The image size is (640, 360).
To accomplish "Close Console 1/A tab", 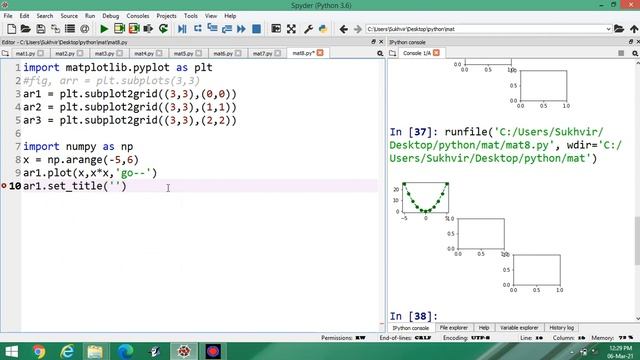I will pyautogui.click(x=436, y=53).
